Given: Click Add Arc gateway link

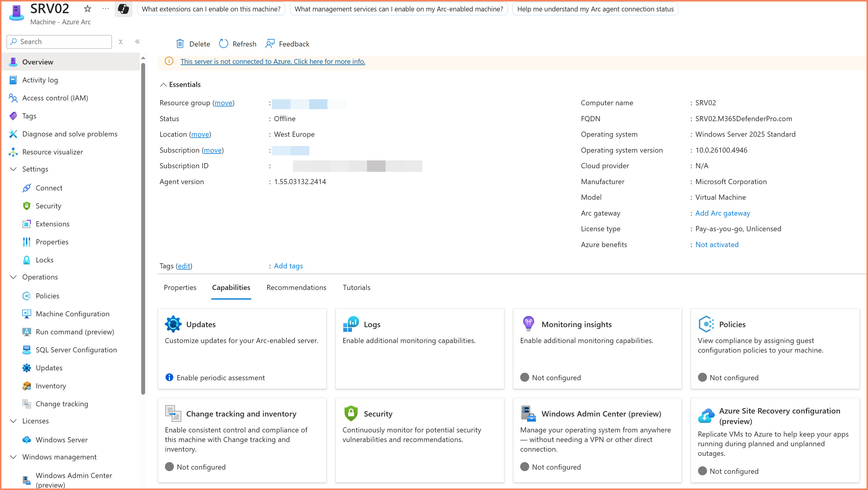Looking at the screenshot, I should 723,213.
